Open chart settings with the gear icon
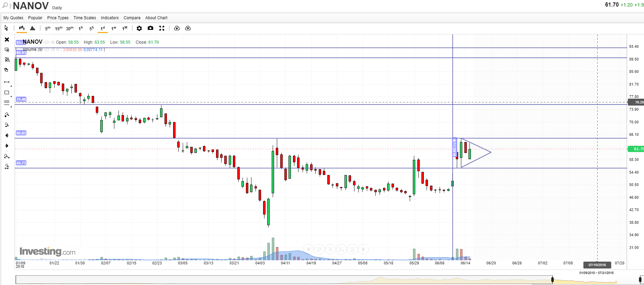This screenshot has width=644, height=285. click(139, 28)
